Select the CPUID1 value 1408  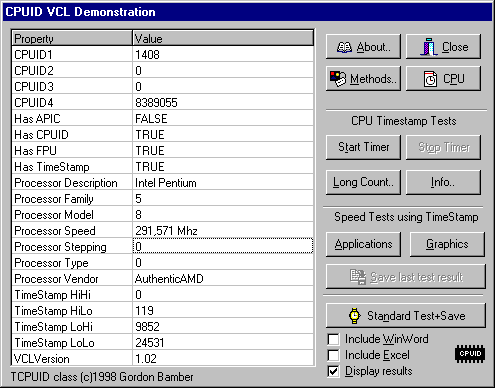coord(223,54)
